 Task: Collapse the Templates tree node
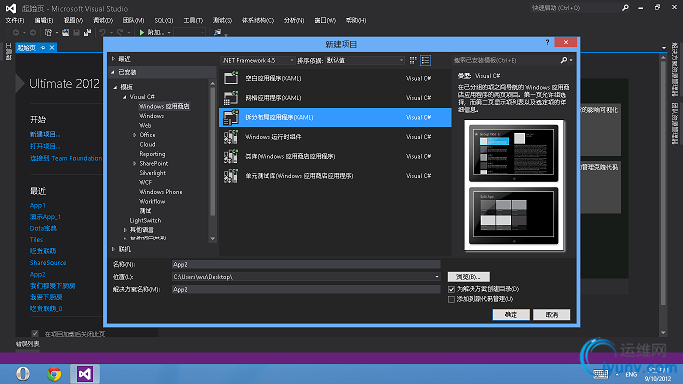tap(115, 87)
